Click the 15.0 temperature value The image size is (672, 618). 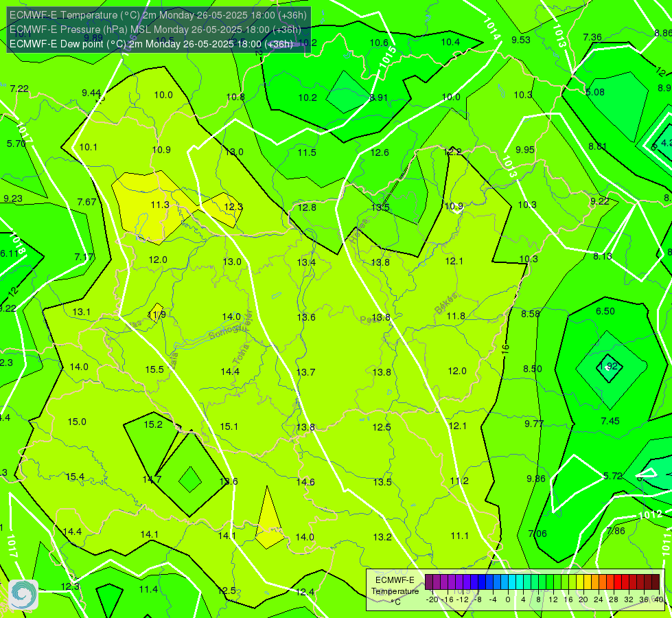pos(77,422)
